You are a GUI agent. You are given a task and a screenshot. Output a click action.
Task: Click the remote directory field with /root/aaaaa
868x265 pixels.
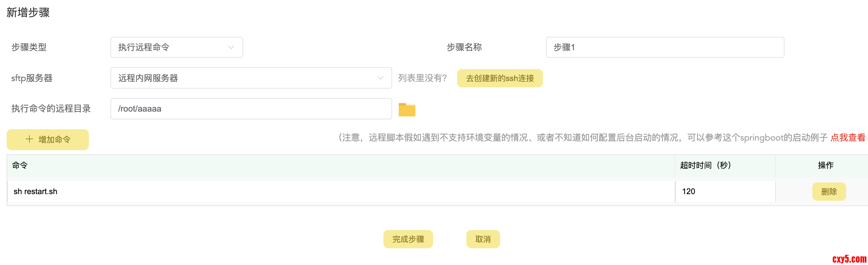pos(251,109)
